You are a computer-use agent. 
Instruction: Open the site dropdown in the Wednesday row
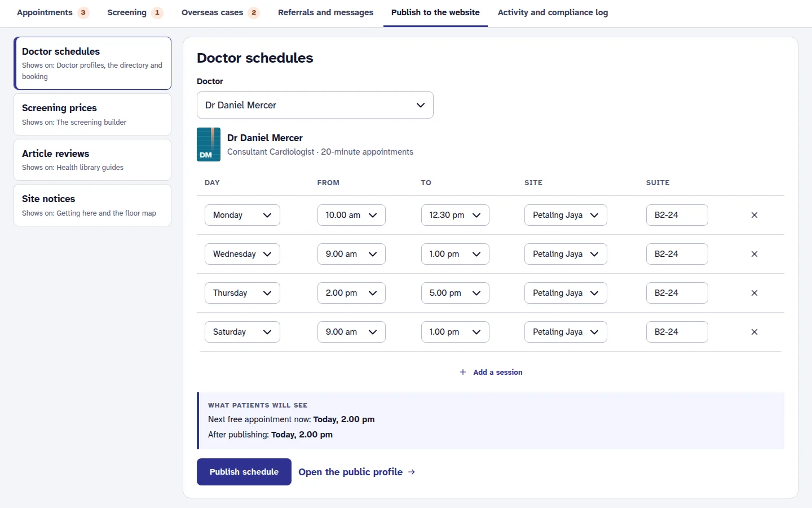click(x=566, y=254)
